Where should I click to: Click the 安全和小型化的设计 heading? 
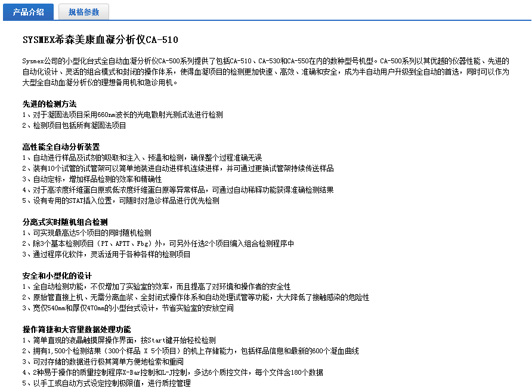tap(57, 276)
